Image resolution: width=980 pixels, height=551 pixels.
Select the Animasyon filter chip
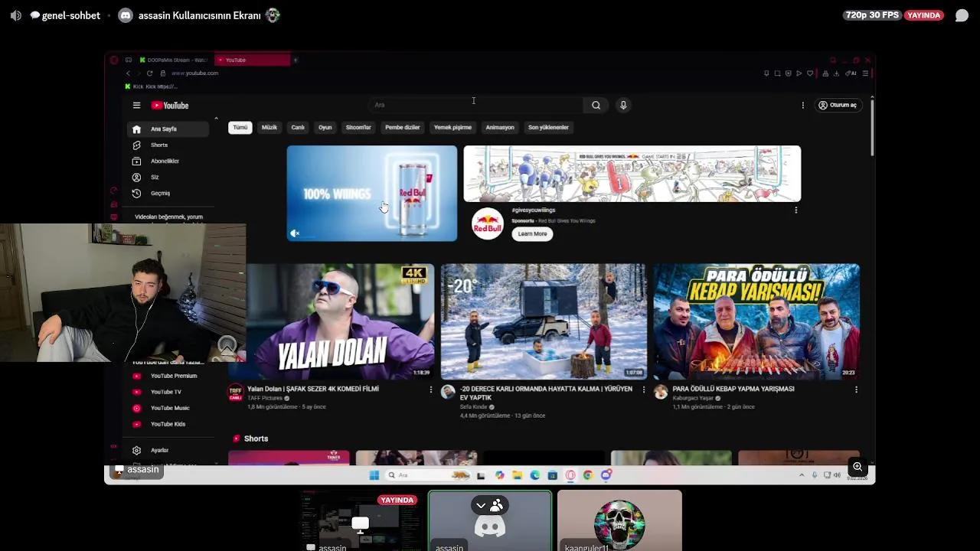(x=500, y=127)
